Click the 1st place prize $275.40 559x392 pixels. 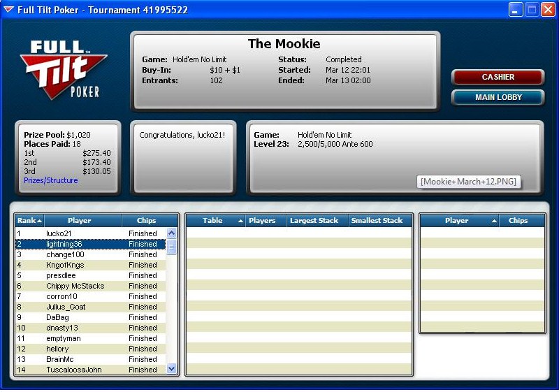[x=96, y=153]
